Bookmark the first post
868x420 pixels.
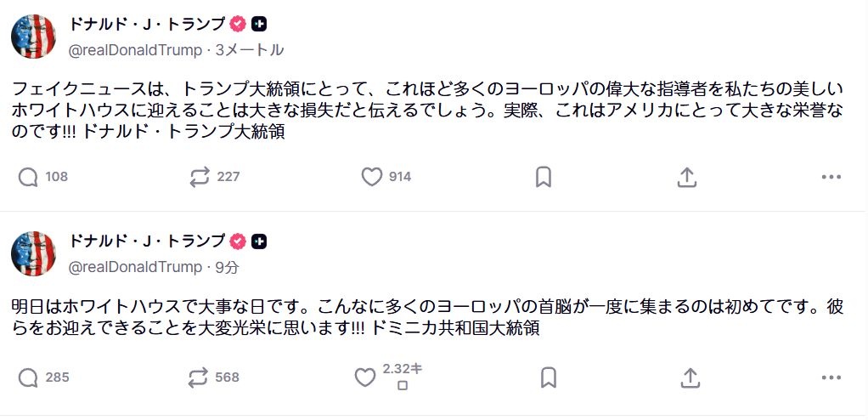point(544,177)
